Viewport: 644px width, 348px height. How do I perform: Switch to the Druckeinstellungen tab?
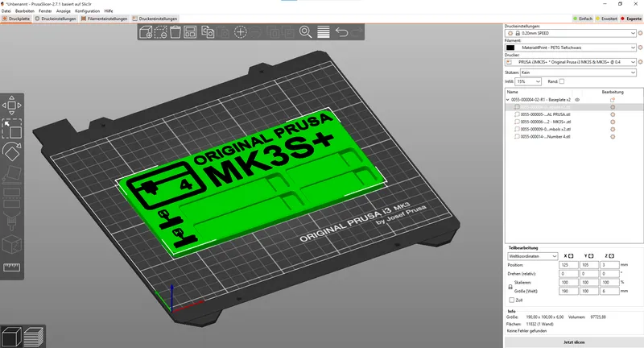[x=56, y=19]
